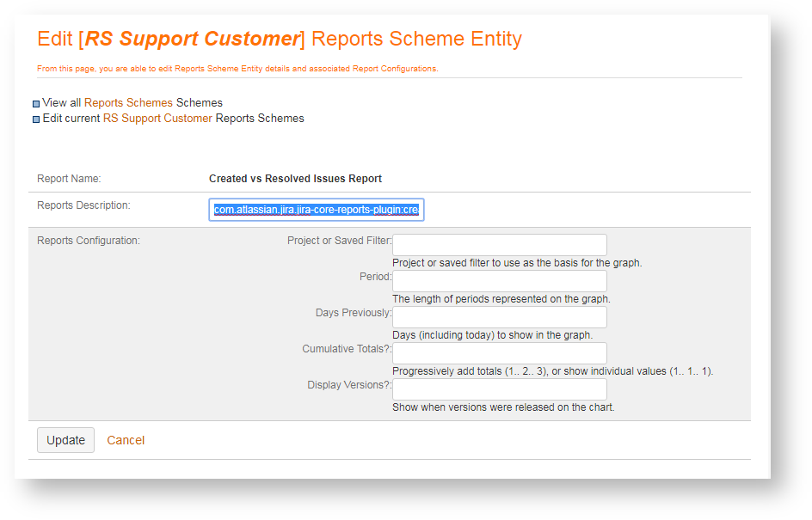Focus the Display Versions? input box
The image size is (812, 520).
point(499,389)
